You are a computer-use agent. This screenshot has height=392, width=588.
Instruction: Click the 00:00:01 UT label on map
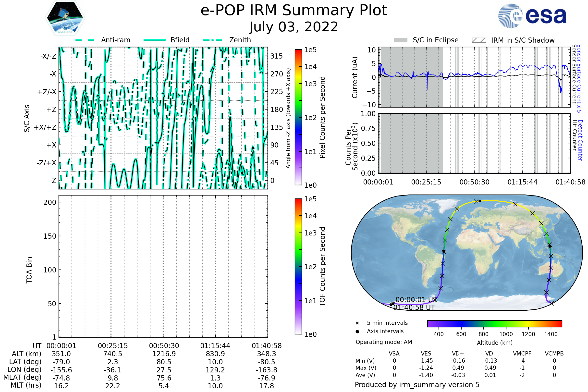416,299
